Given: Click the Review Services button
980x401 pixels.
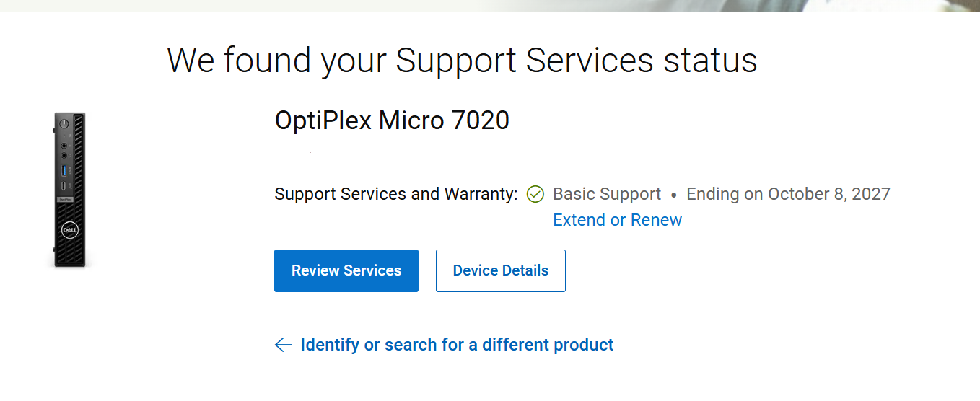Looking at the screenshot, I should [346, 270].
